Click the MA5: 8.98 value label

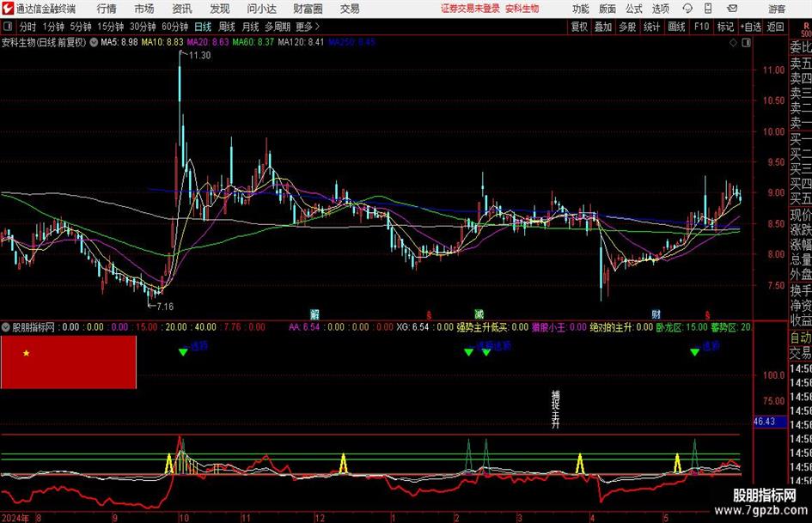[119, 42]
